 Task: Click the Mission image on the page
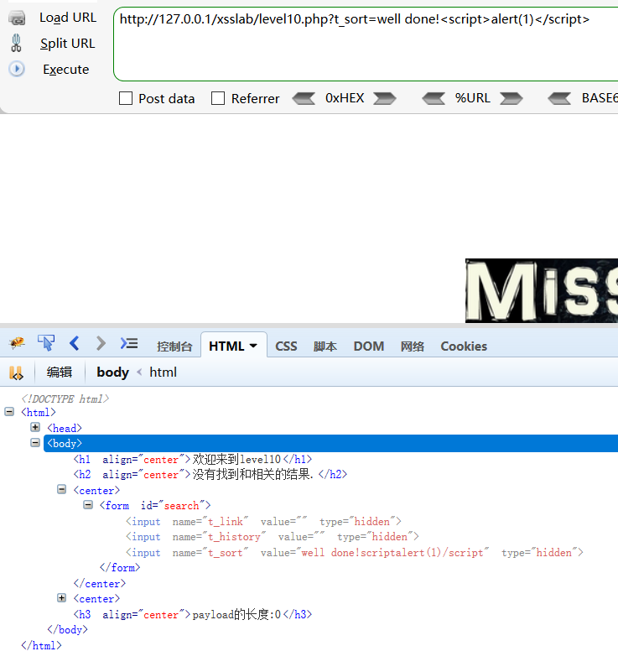[542, 290]
